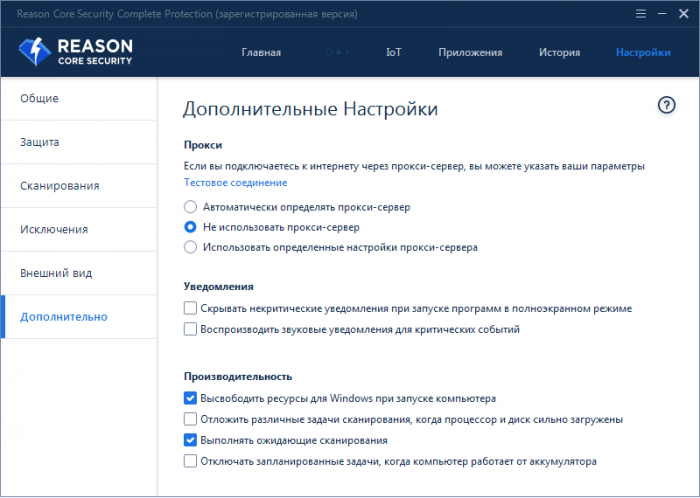Switch to the Приложения tab

pos(469,52)
